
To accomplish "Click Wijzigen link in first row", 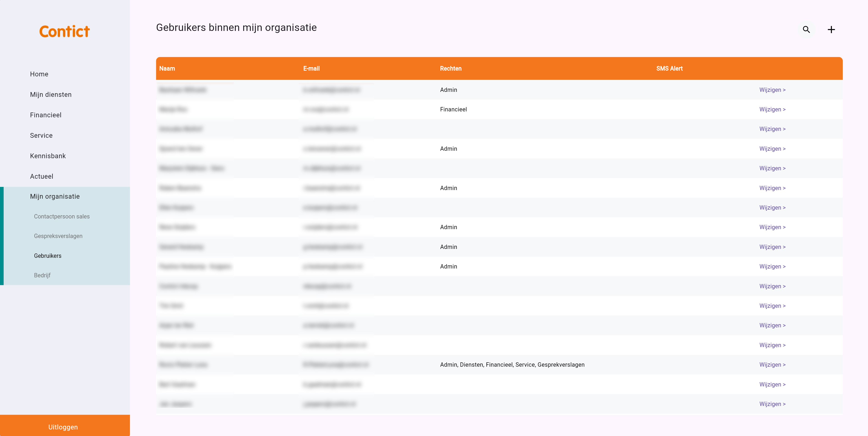I will point(772,90).
